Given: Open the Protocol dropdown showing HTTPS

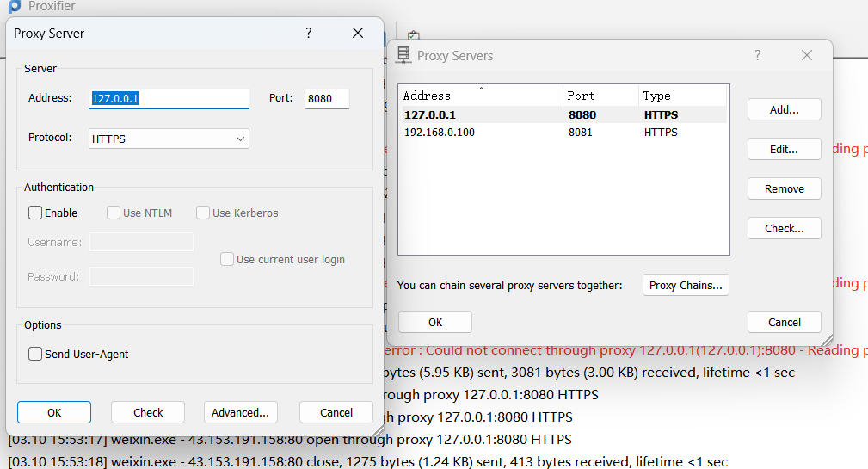Looking at the screenshot, I should [169, 139].
